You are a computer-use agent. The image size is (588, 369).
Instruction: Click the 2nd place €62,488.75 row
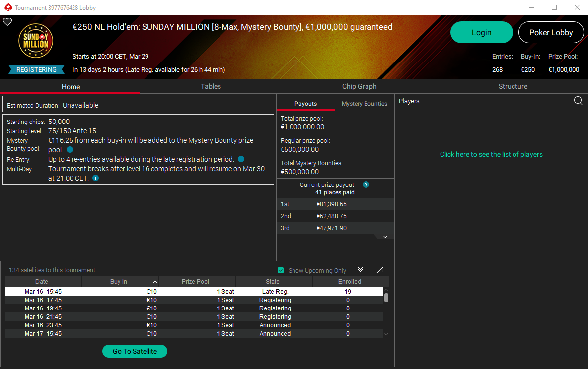[335, 216]
